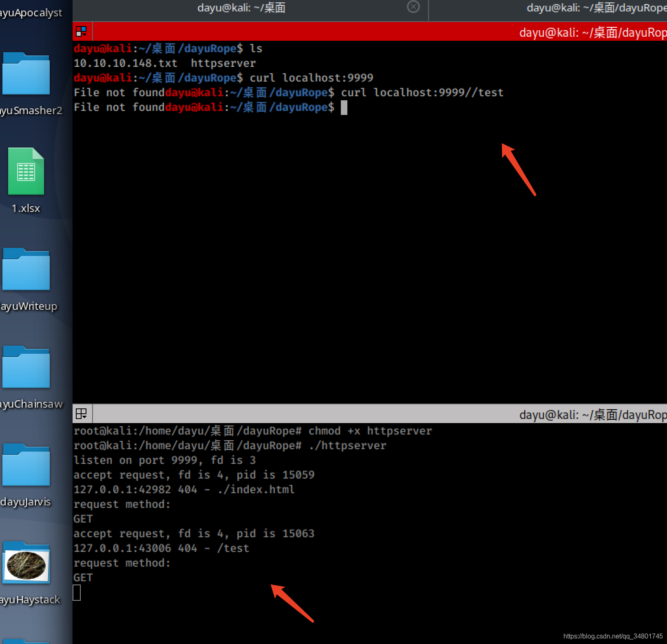Screen dimensions: 667x644
Task: Click the dayuApocalyst desktop label
Action: click(x=31, y=13)
